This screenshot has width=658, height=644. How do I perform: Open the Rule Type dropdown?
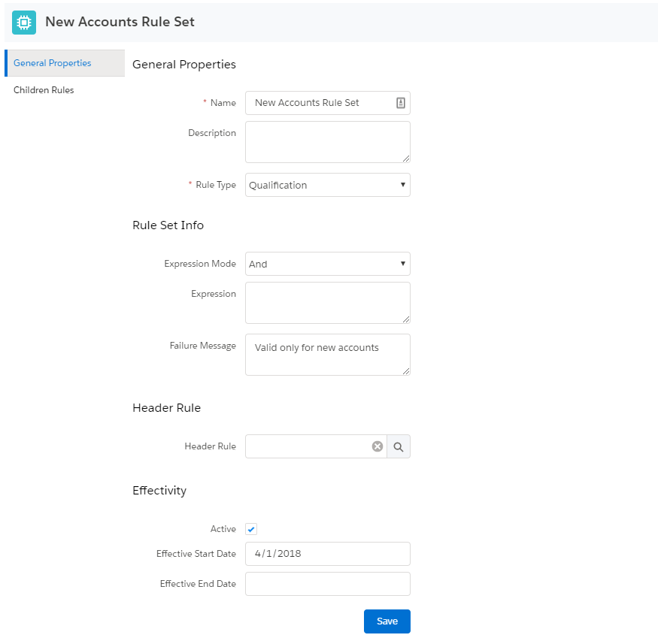(328, 185)
